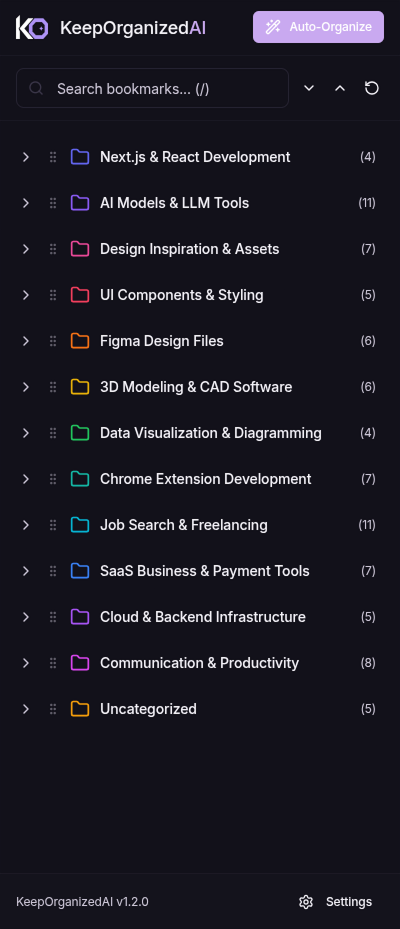Click the orange Figma Design Files folder icon
This screenshot has height=929, width=400.
[80, 341]
